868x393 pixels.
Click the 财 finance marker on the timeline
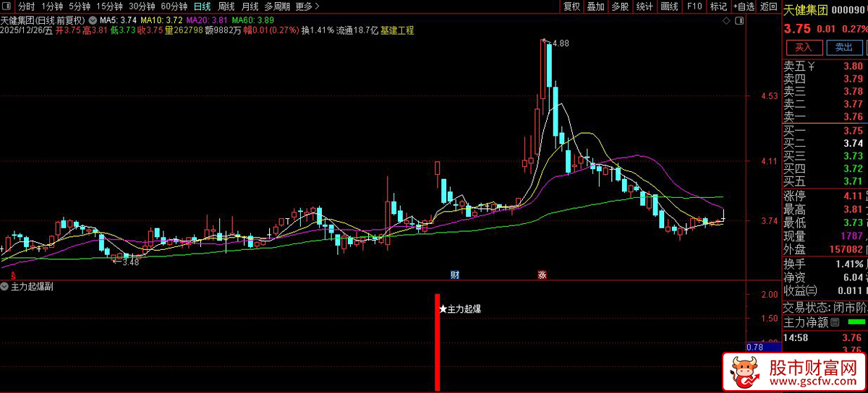[455, 275]
